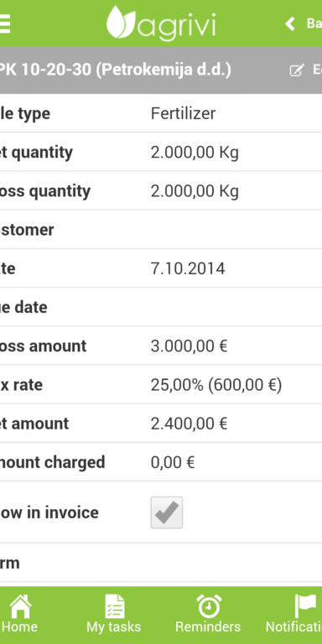The width and height of the screenshot is (322, 644).
Task: Tap the gross amount 3.000,00 € value
Action: click(189, 346)
